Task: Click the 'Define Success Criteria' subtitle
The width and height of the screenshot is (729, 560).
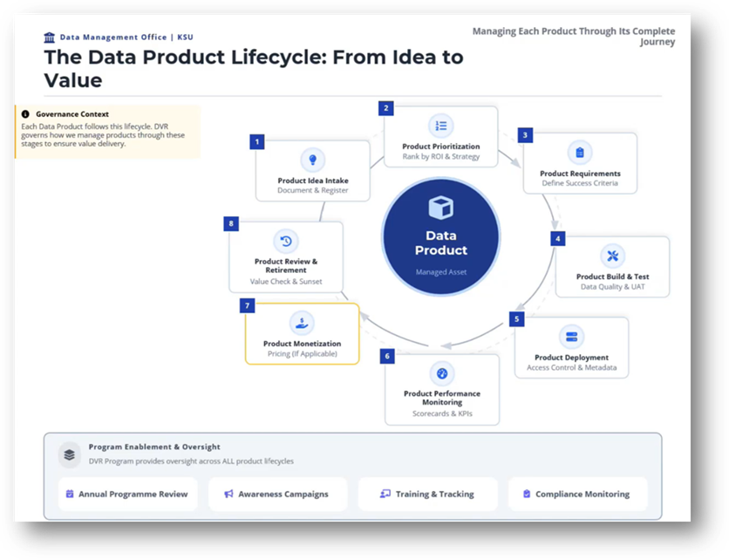Action: (x=580, y=183)
